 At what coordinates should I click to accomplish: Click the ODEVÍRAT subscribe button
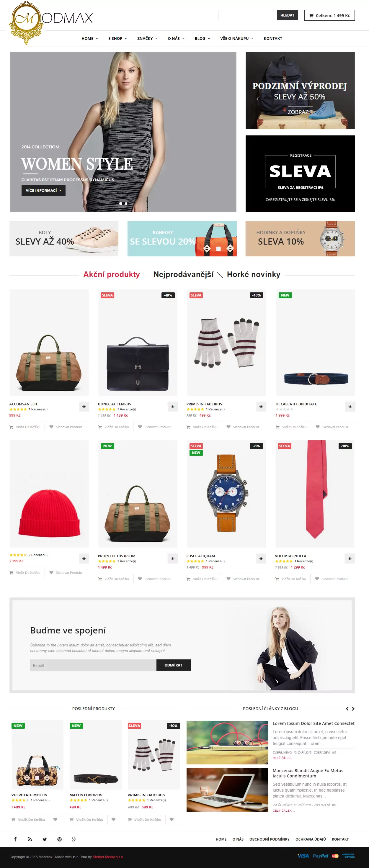tap(173, 665)
